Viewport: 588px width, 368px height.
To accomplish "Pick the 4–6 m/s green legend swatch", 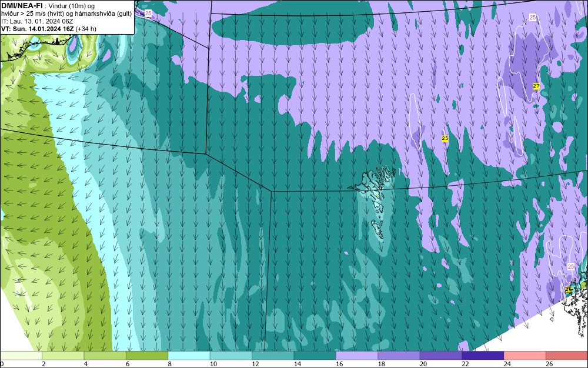I will (105, 356).
